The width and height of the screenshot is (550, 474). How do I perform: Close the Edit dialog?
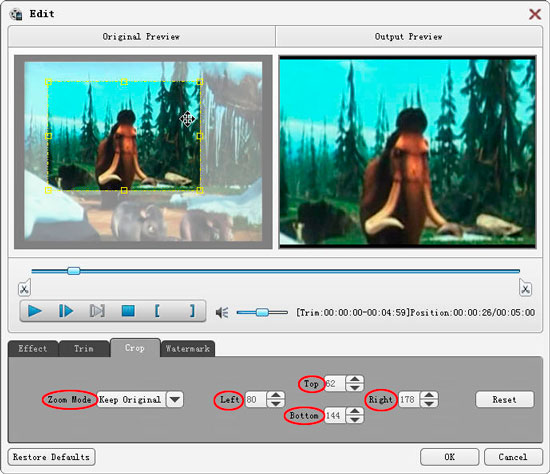point(535,14)
